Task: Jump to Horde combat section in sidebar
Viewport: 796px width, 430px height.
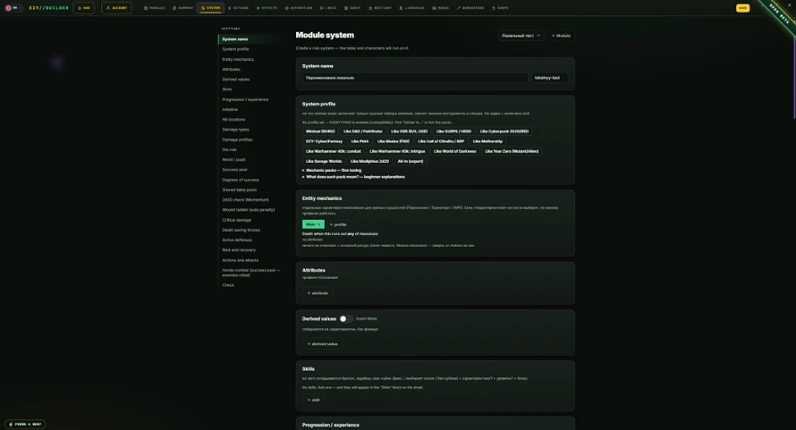Action: tap(251, 273)
